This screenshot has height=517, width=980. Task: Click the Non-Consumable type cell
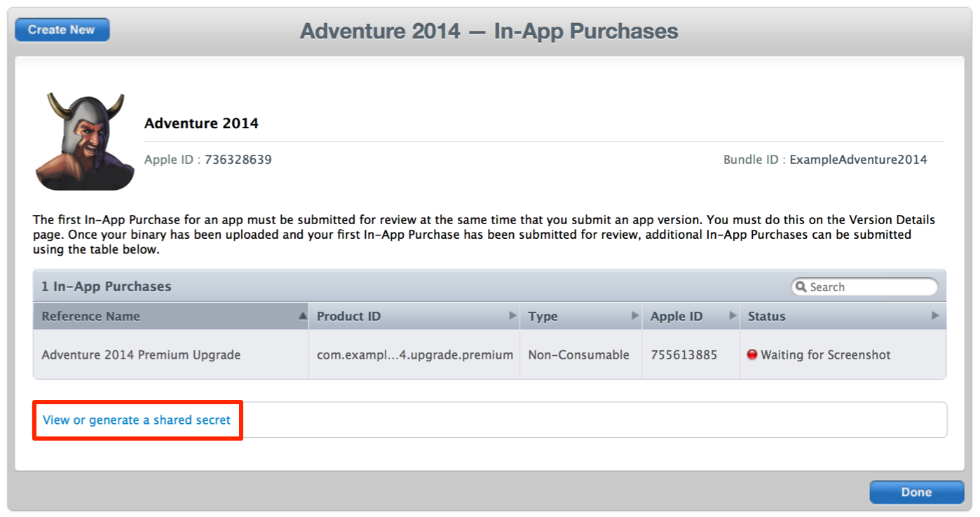click(579, 355)
